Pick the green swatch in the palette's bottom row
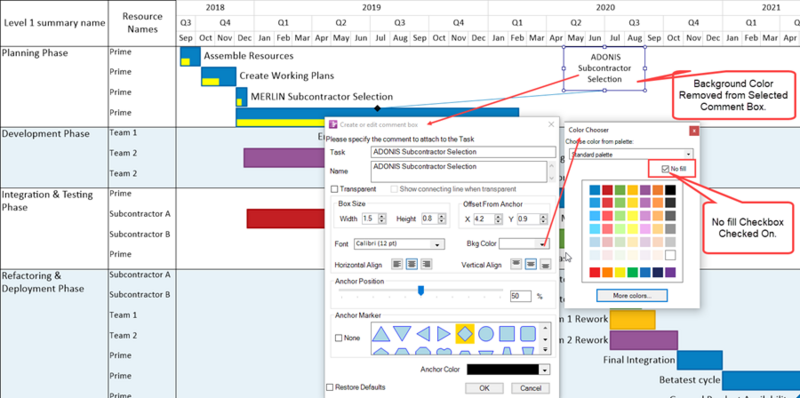 point(633,272)
